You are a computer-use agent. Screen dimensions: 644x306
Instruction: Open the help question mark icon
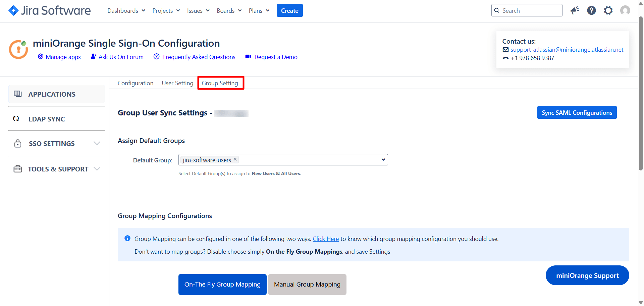point(591,11)
